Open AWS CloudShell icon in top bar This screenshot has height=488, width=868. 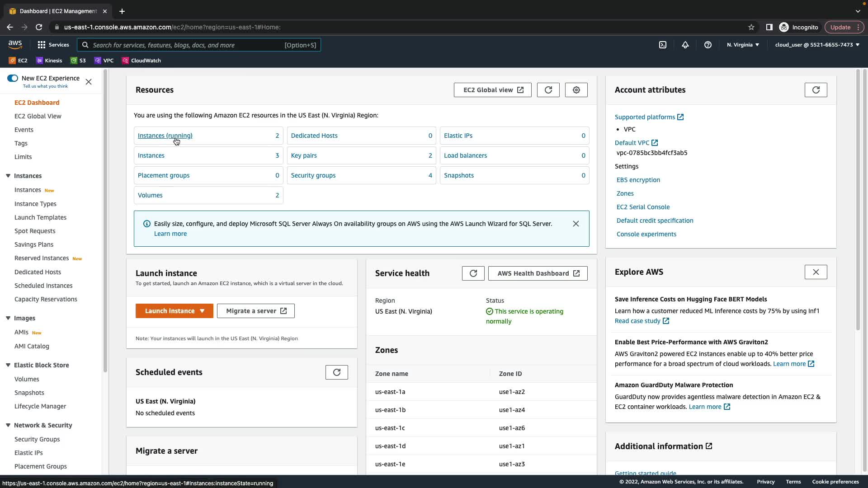pos(662,45)
